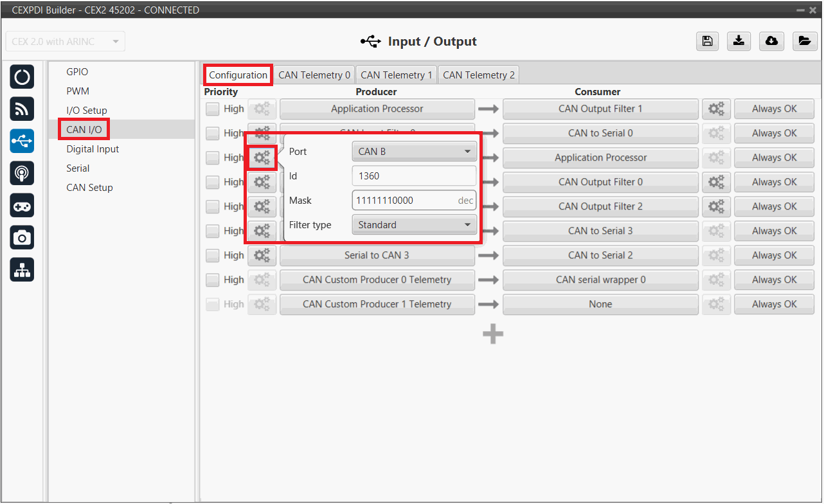Click the save floppy disk icon
824x504 pixels.
click(x=707, y=41)
